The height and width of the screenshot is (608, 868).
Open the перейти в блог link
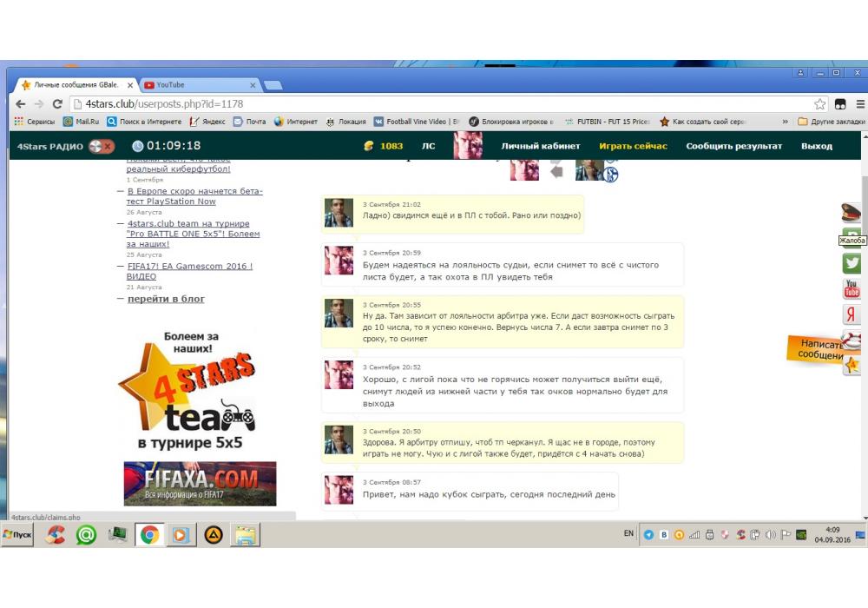click(166, 299)
